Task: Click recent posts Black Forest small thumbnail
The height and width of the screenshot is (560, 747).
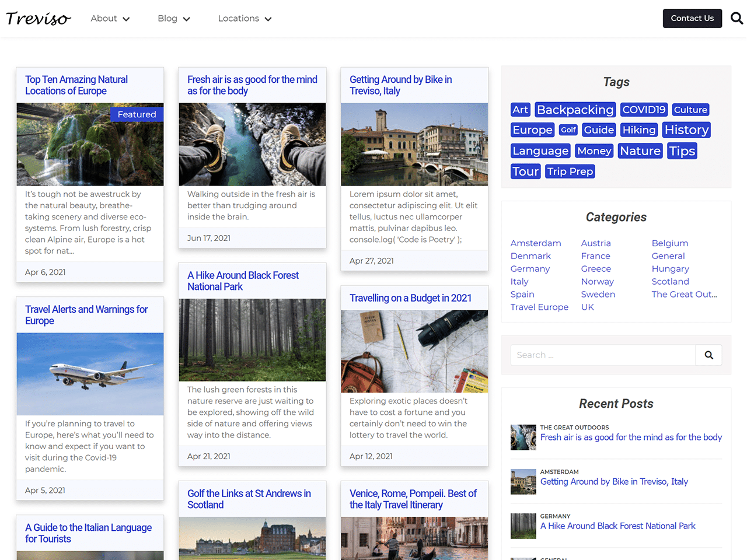Action: [523, 526]
